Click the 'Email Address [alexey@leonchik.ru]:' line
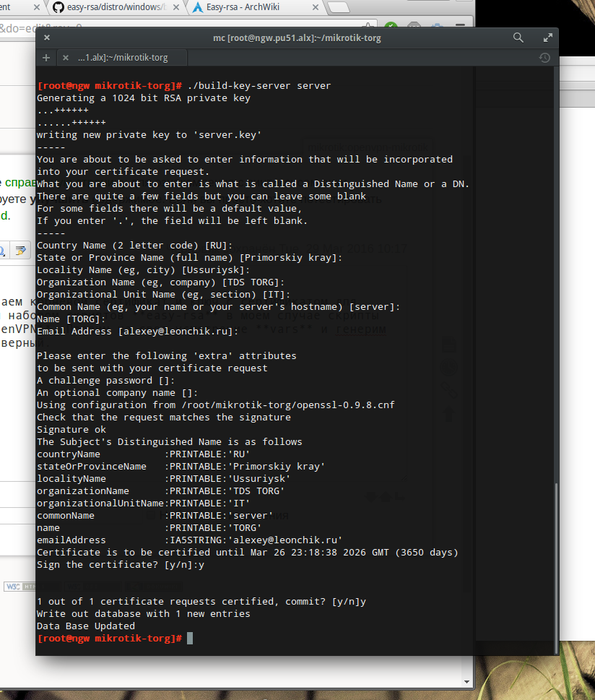 click(x=137, y=332)
